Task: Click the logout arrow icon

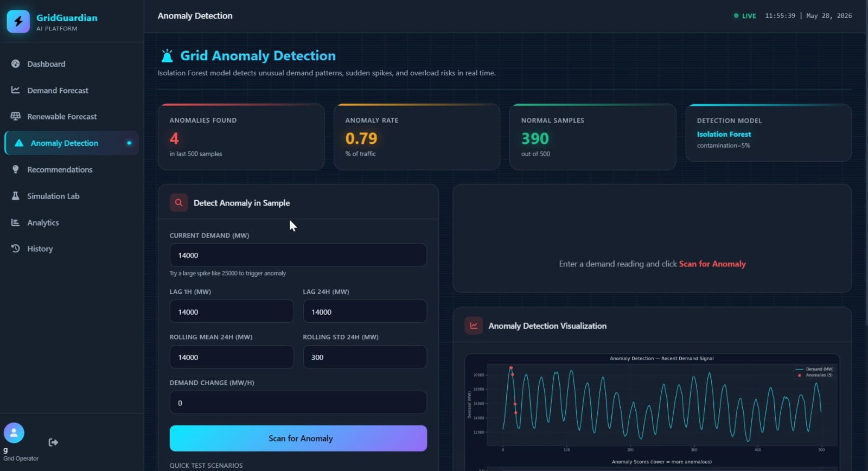Action: (53, 442)
